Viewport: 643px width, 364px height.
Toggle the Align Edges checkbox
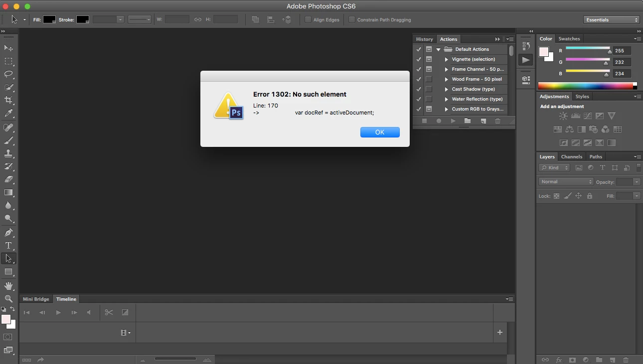(x=308, y=20)
